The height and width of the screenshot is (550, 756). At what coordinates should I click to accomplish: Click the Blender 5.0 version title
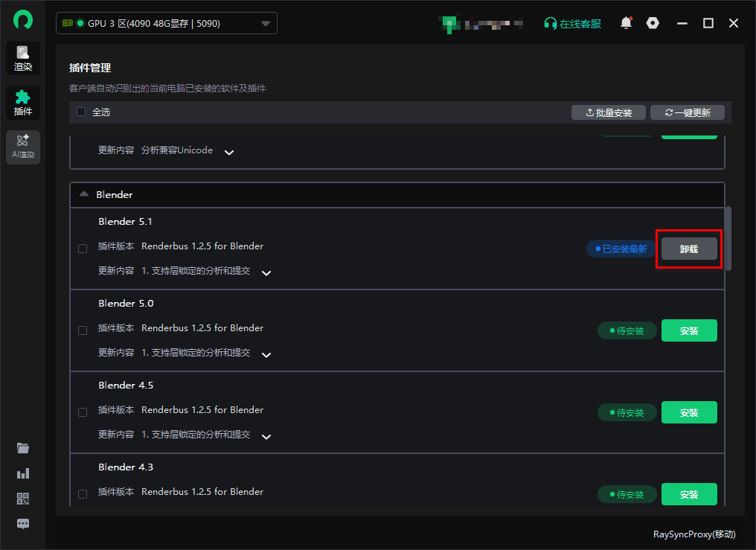click(x=126, y=303)
